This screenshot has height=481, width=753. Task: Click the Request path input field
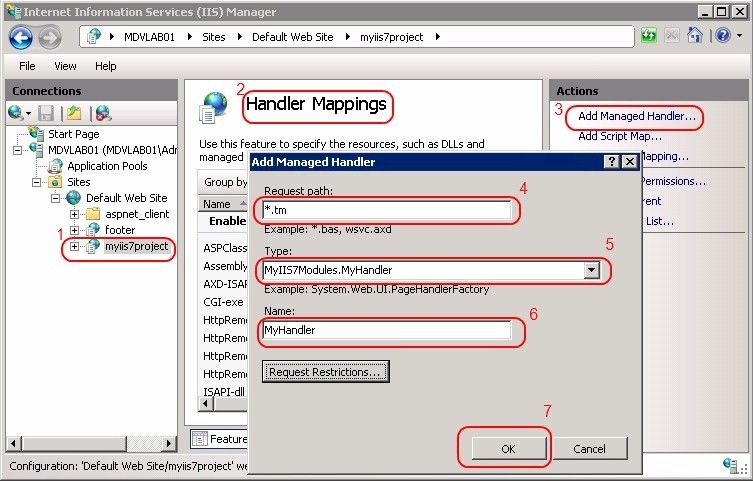point(387,210)
